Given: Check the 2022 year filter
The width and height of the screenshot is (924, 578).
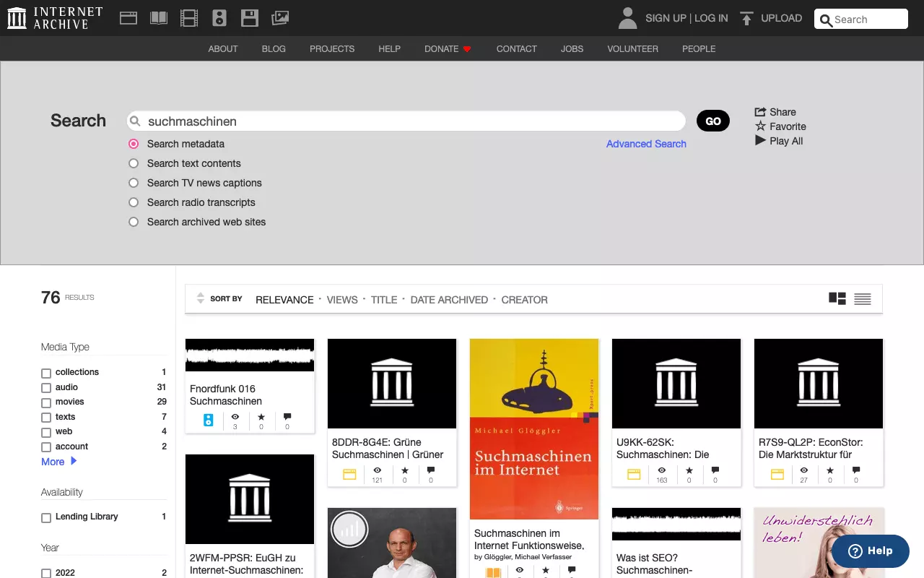Looking at the screenshot, I should click(x=46, y=573).
